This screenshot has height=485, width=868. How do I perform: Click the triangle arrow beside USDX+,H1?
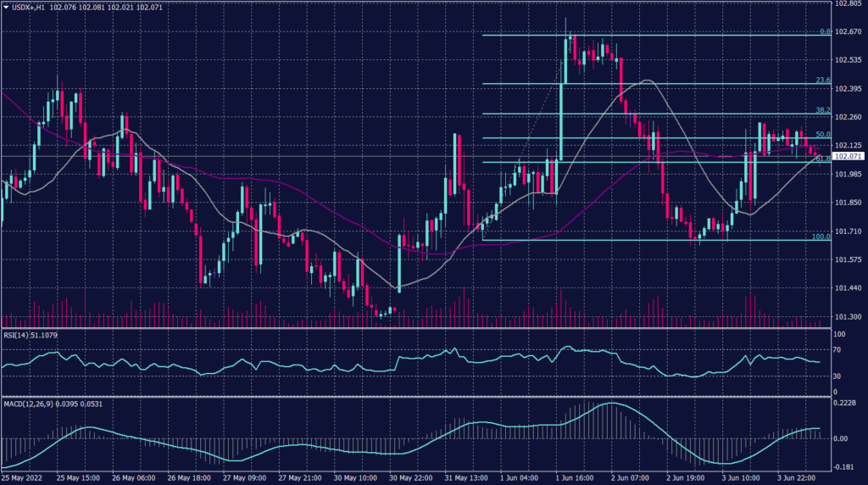click(5, 7)
